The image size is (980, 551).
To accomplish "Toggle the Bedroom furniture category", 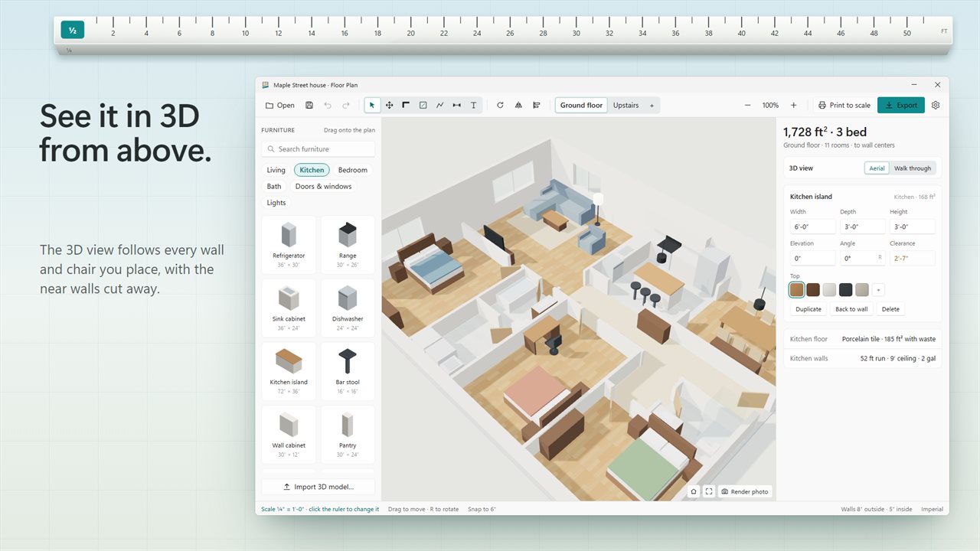I will [353, 170].
